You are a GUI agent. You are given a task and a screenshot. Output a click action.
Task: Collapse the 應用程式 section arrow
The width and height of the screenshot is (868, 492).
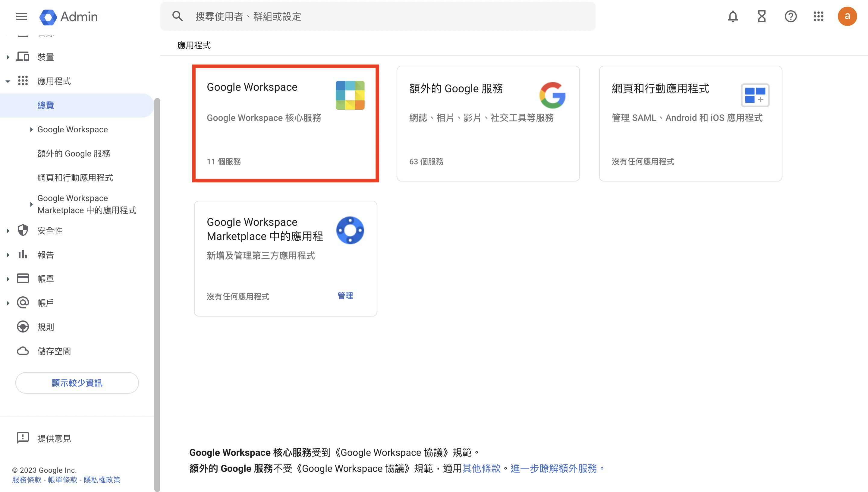[8, 81]
